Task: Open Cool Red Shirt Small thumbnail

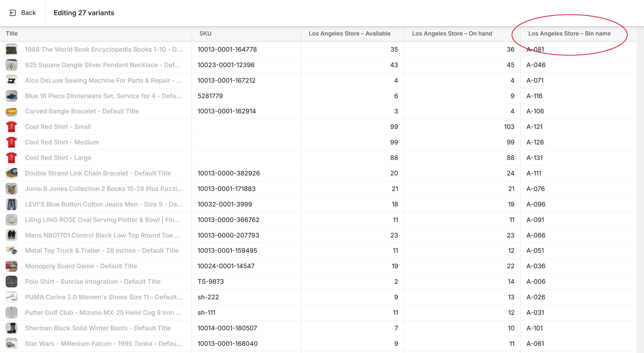Action: point(11,127)
